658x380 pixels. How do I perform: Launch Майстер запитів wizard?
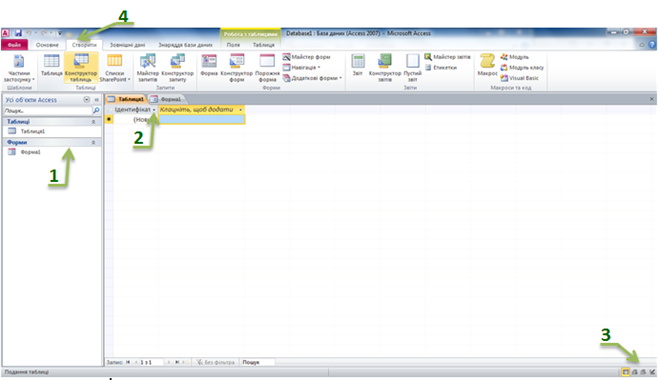tap(148, 68)
